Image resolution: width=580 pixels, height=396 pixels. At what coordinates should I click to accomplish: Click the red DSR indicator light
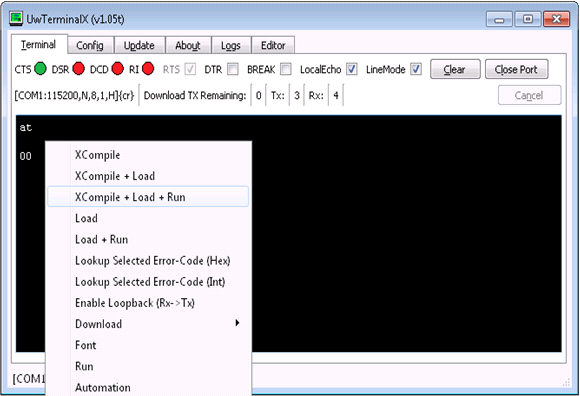[x=78, y=69]
